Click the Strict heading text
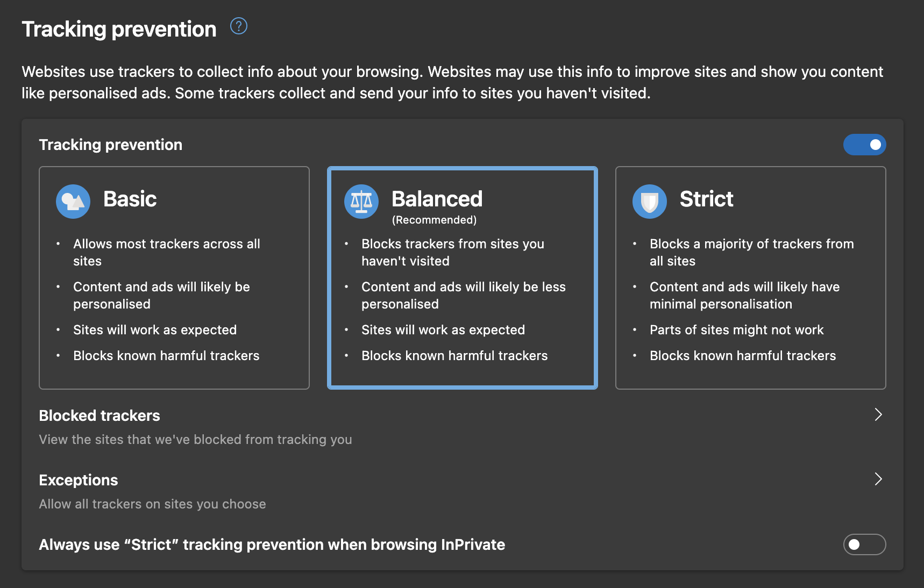The image size is (924, 588). point(706,199)
